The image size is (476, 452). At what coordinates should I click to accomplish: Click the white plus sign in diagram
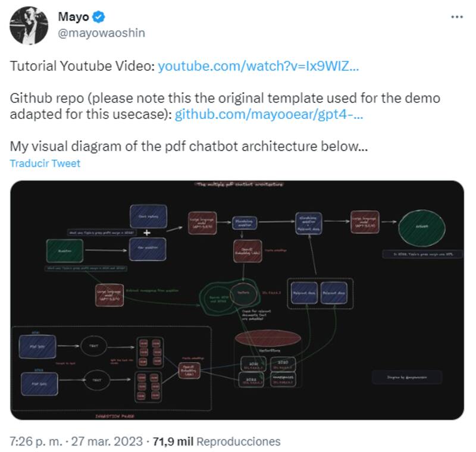click(x=147, y=232)
